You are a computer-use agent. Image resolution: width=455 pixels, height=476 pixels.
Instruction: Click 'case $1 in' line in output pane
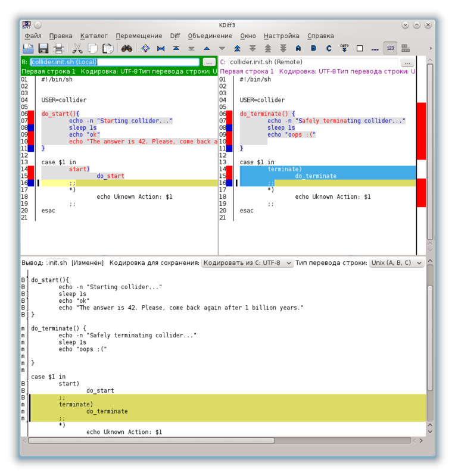coord(48,377)
